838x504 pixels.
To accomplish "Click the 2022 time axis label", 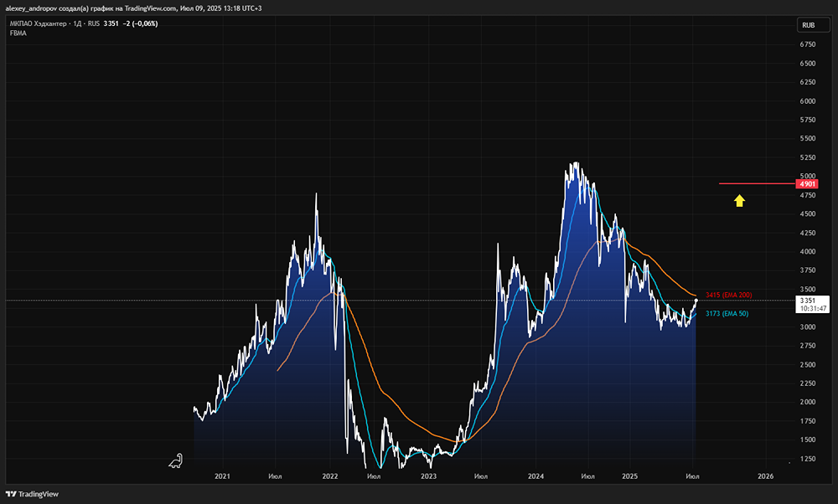I will [x=330, y=476].
